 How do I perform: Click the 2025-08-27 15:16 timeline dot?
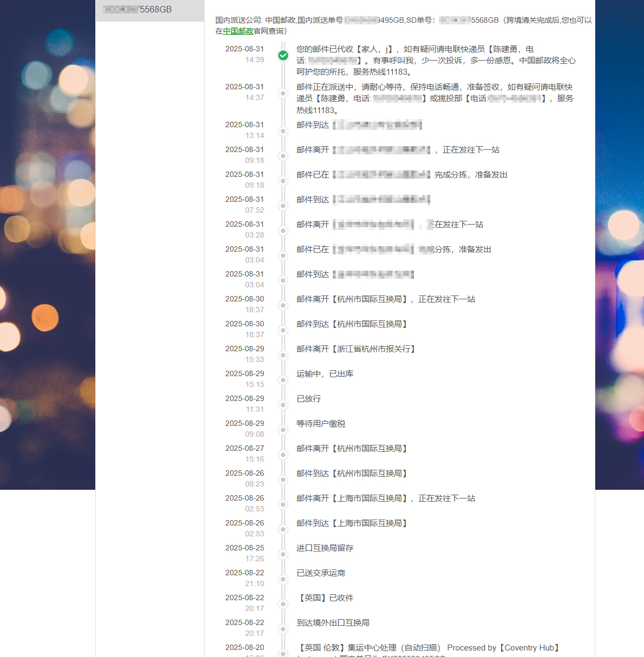(x=283, y=455)
